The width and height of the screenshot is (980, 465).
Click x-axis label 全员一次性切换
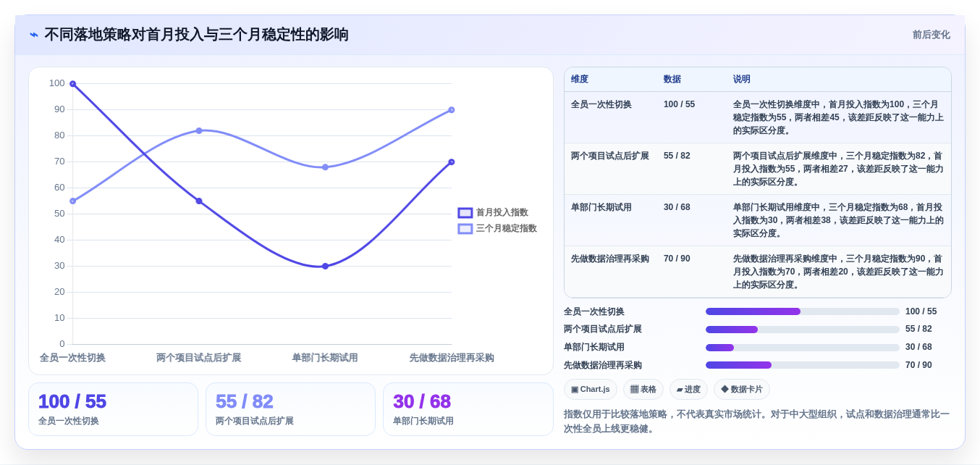tap(72, 358)
